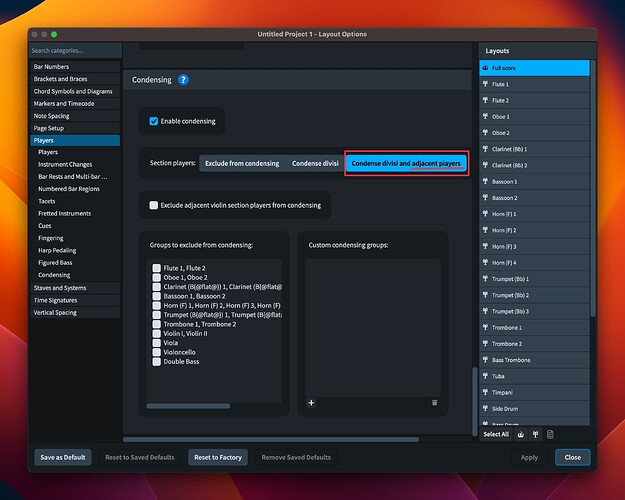This screenshot has width=625, height=500.
Task: Click the Save as Default button
Action: (x=63, y=457)
